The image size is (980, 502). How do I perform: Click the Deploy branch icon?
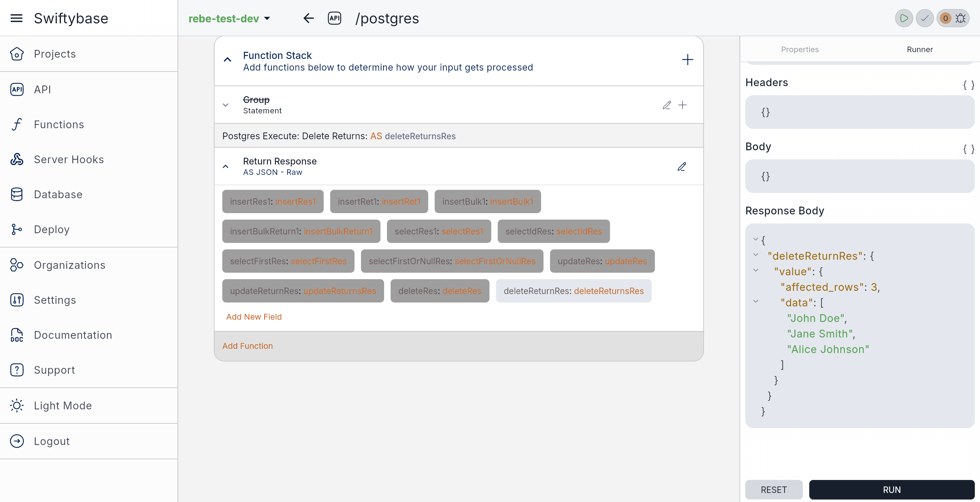pyautogui.click(x=17, y=229)
